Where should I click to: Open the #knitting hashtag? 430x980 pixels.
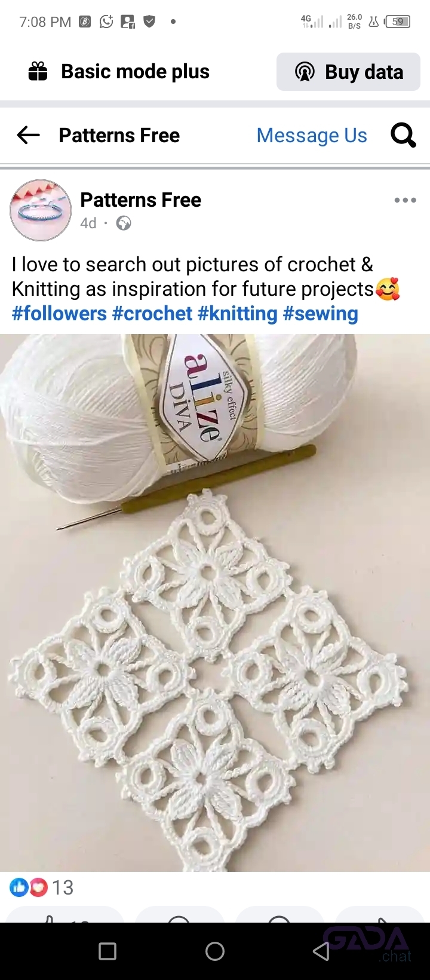238,314
